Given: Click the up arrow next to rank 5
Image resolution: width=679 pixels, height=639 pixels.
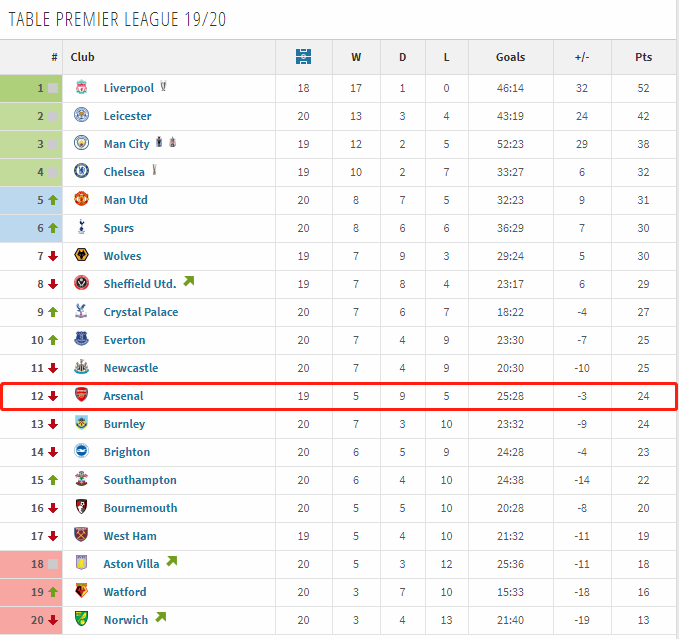Looking at the screenshot, I should pos(53,200).
